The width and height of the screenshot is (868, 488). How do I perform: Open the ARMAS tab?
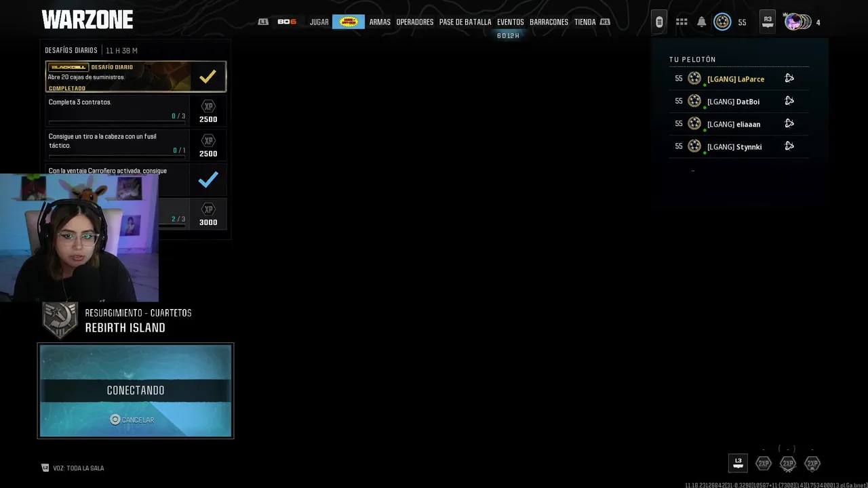(x=380, y=22)
